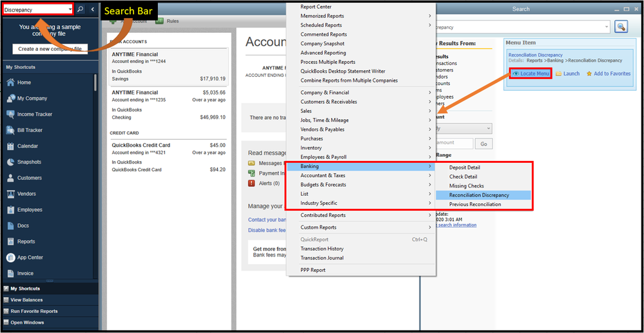Click the search magnifier icon beside Discrepancy field
Screen dimensions: 644x333
pyautogui.click(x=81, y=9)
